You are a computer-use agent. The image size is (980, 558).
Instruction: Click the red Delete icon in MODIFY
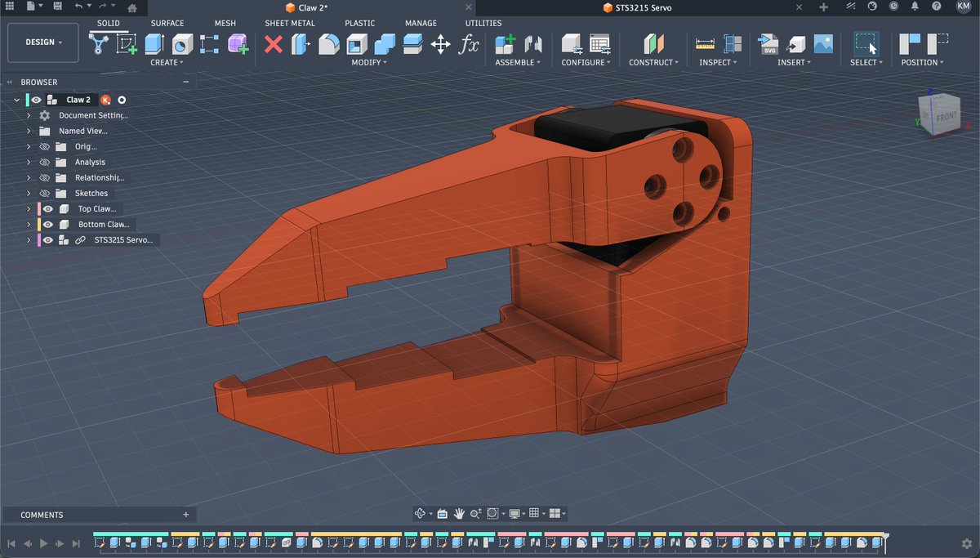click(272, 43)
